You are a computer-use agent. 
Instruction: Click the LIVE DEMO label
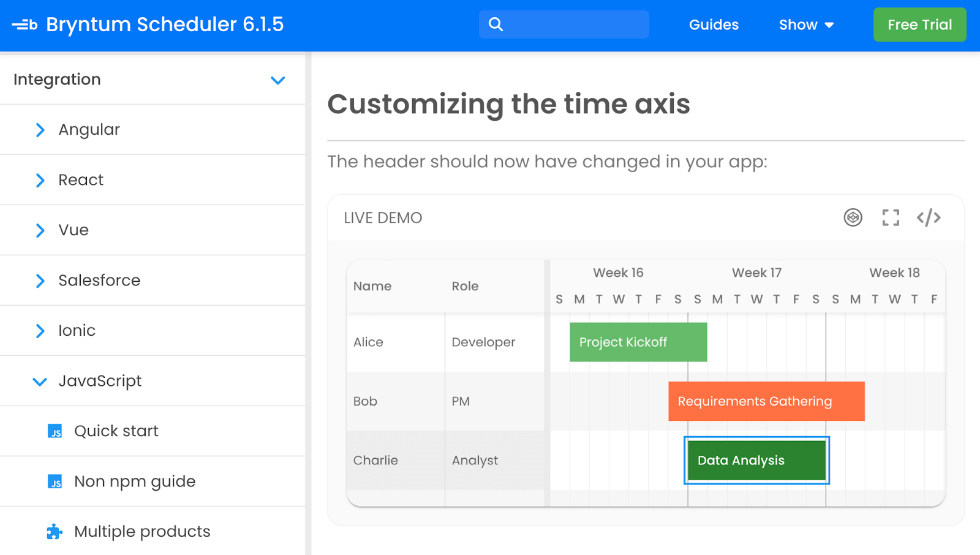pos(383,218)
